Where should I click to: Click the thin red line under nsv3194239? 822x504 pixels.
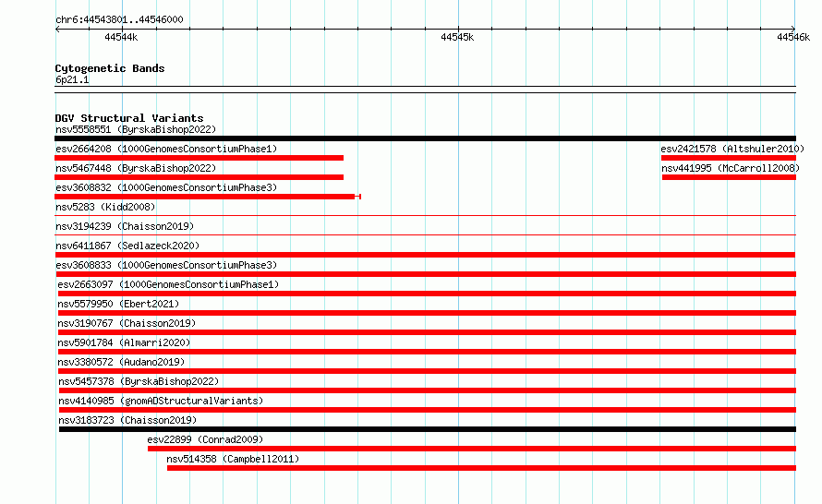point(425,234)
